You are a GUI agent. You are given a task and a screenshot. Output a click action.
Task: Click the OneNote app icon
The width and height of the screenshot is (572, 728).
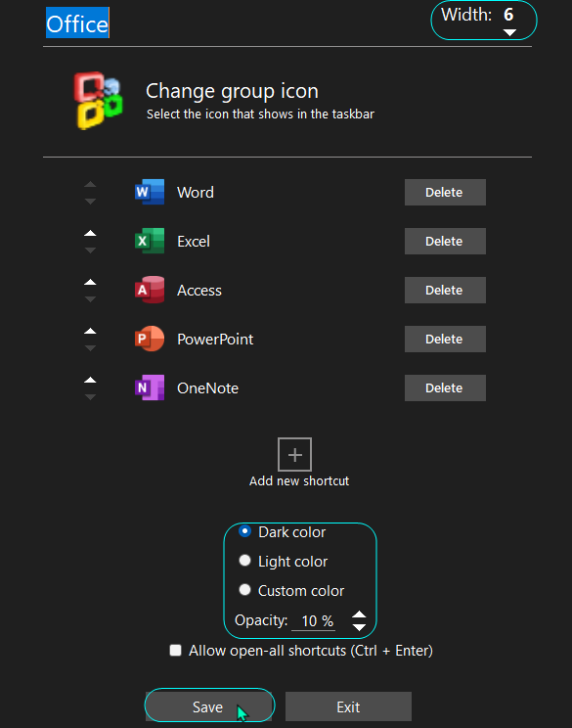point(150,387)
